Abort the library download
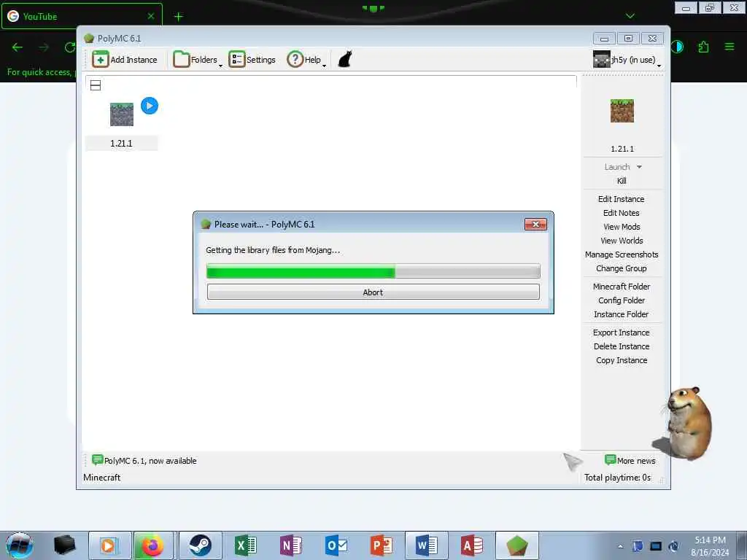The image size is (747, 560). tap(373, 292)
